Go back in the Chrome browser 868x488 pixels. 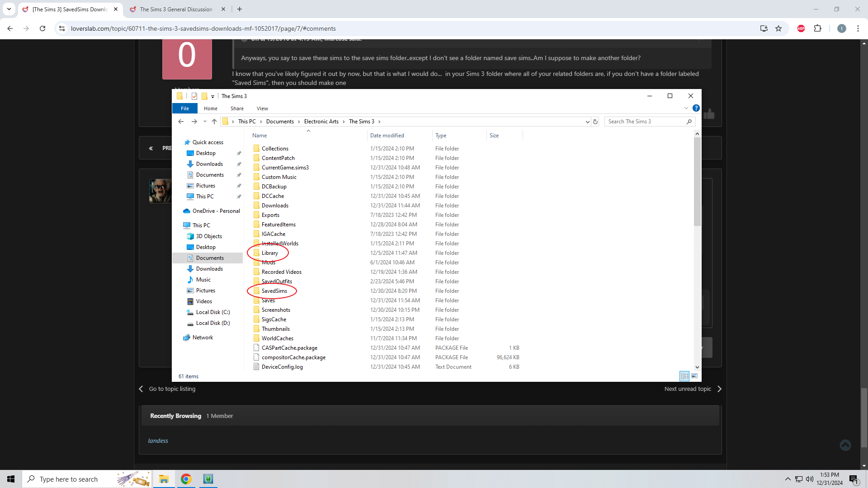tap(10, 28)
